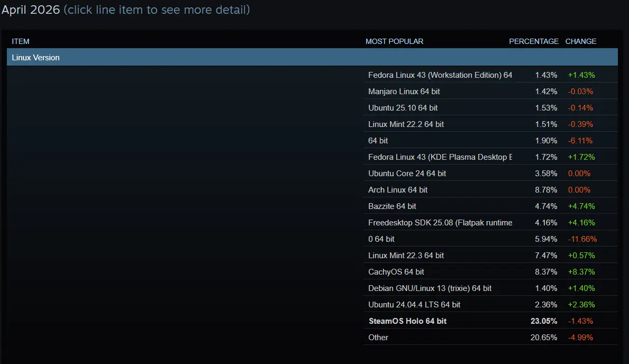The width and height of the screenshot is (629, 364).
Task: Click the -0.39% Linux Mint 22.2 change
Action: [x=580, y=124]
